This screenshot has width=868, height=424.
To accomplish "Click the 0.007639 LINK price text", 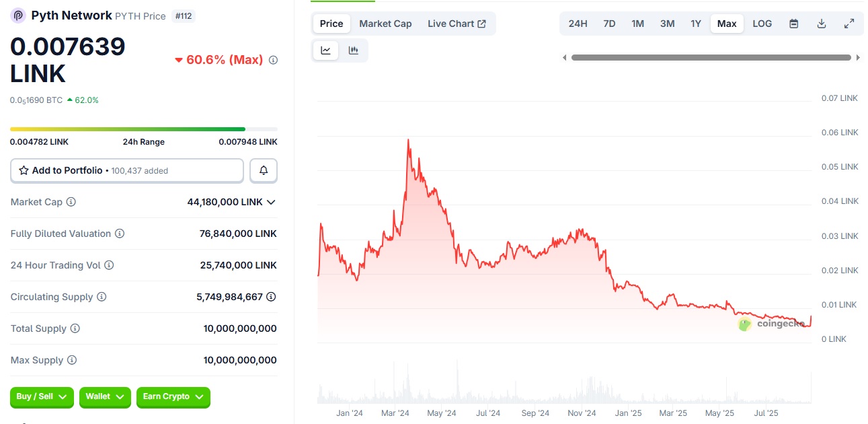I will tap(67, 60).
